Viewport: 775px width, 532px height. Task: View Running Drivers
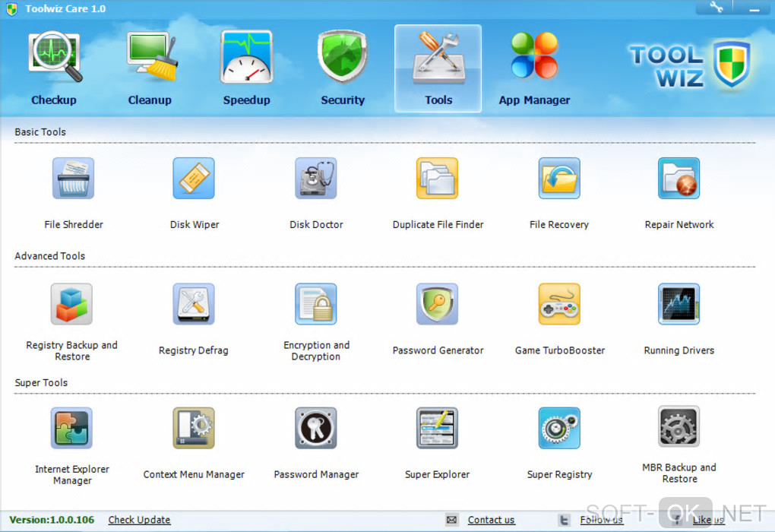[x=679, y=304]
